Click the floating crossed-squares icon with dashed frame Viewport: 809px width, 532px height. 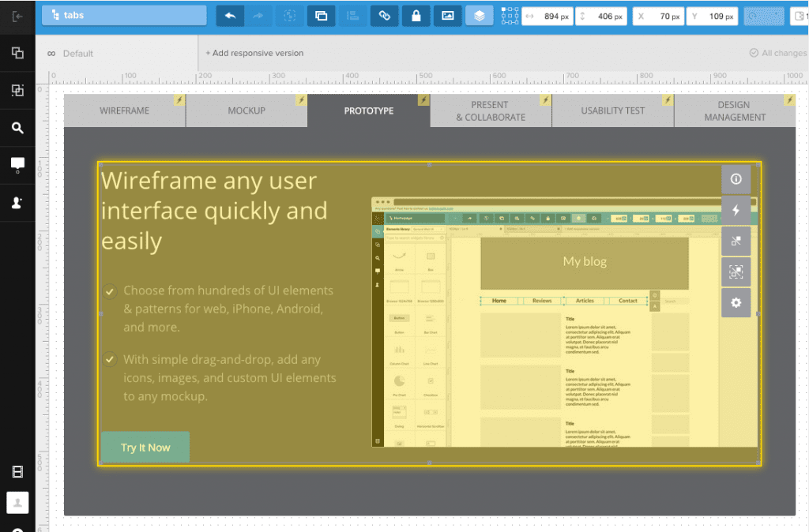click(x=736, y=272)
